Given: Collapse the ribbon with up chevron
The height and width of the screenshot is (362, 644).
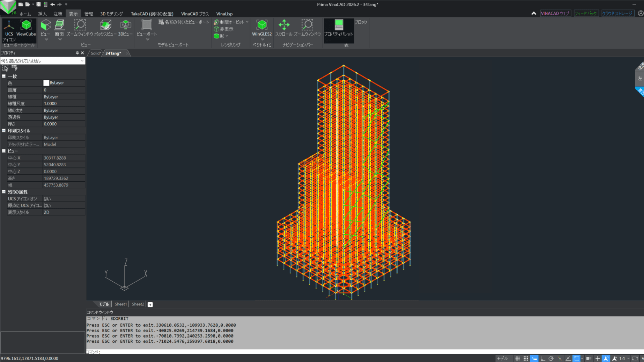Looking at the screenshot, I should point(534,13).
